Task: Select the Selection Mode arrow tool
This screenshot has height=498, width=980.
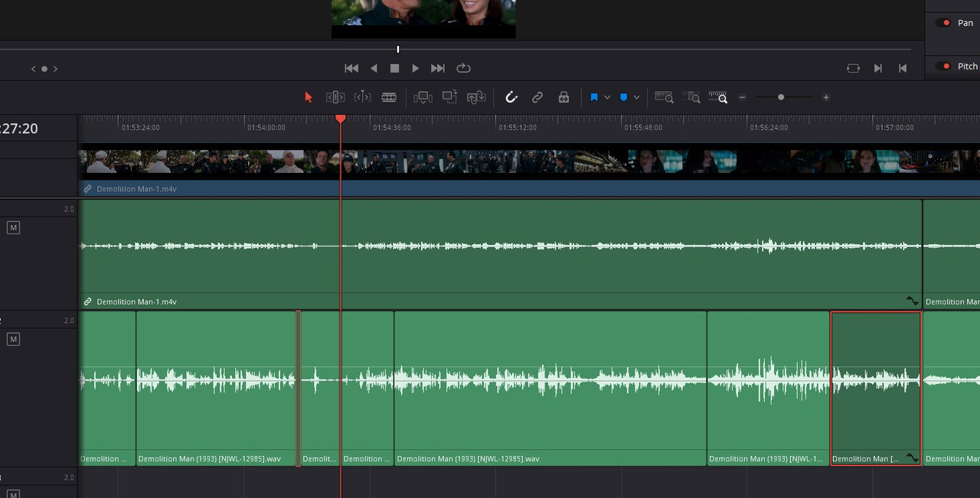Action: point(309,97)
